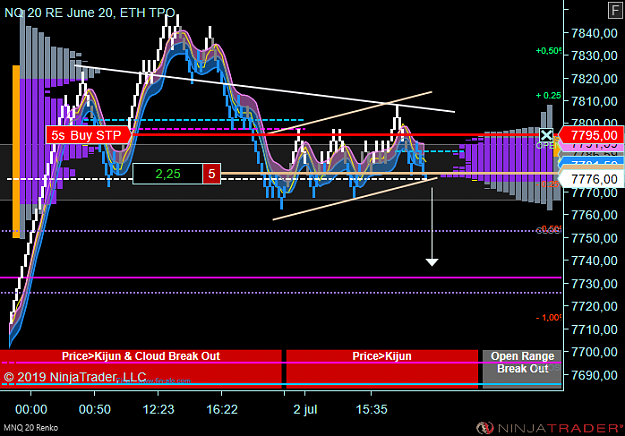Click the 7700,00 price axis label

click(x=594, y=352)
